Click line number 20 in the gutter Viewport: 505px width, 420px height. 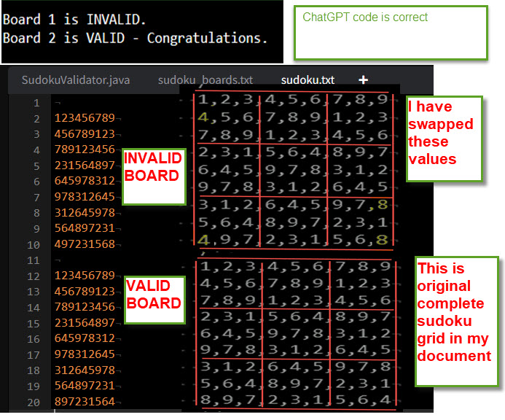(32, 402)
